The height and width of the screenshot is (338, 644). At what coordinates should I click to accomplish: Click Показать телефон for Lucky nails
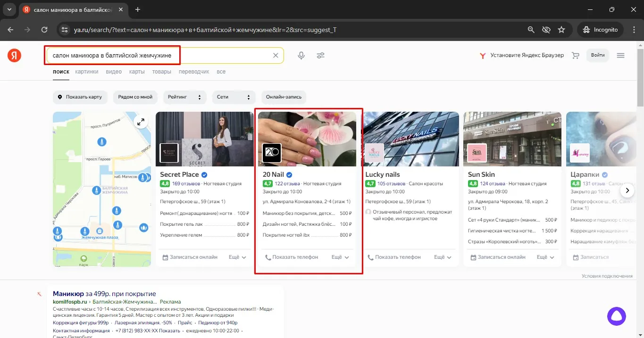tap(394, 257)
